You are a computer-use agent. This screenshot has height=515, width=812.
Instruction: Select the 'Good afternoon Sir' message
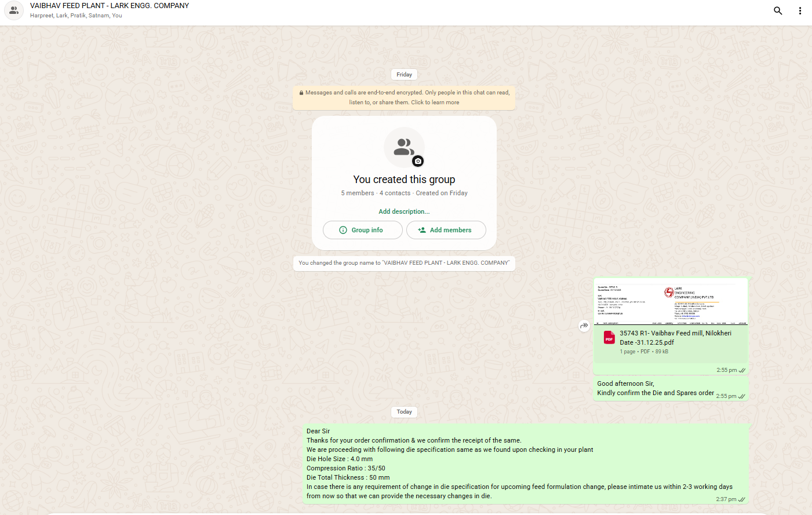pyautogui.click(x=655, y=388)
